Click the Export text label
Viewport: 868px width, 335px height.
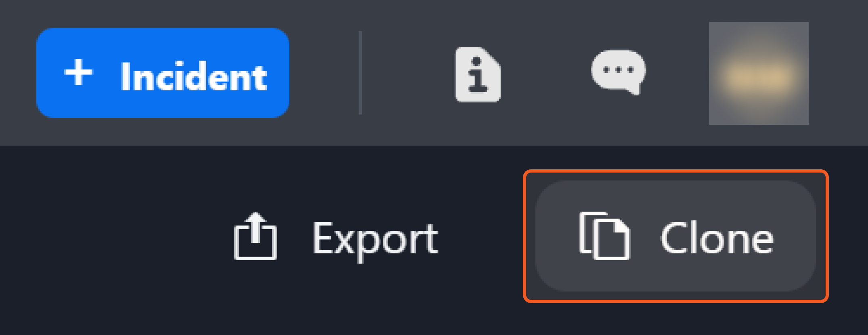pos(375,240)
